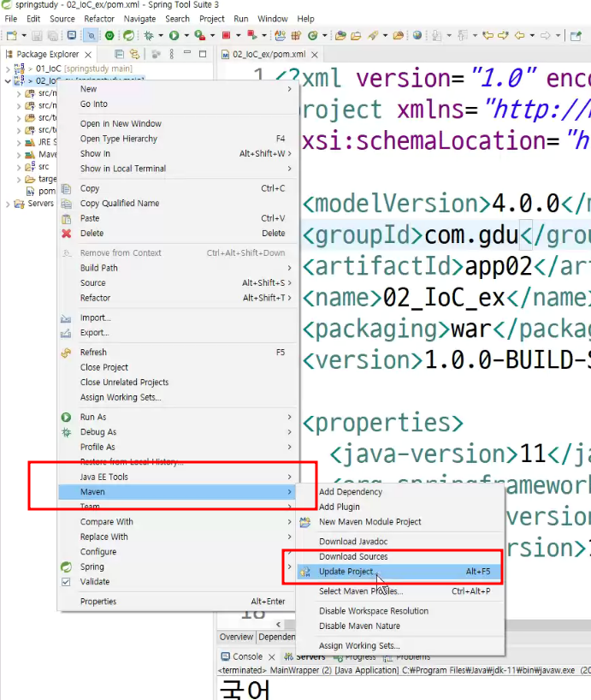Screen dimensions: 591x700
Task: Choose Java EE Tools context menu item
Action: click(x=177, y=477)
